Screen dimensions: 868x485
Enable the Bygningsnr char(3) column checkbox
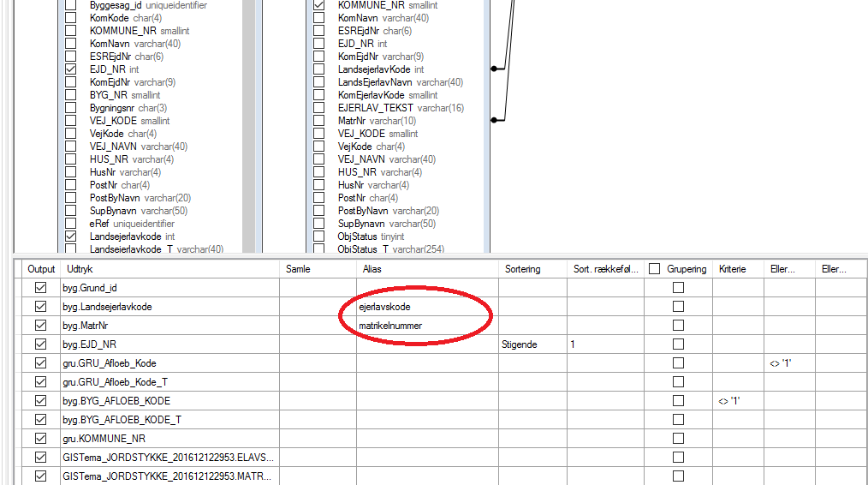(x=71, y=108)
